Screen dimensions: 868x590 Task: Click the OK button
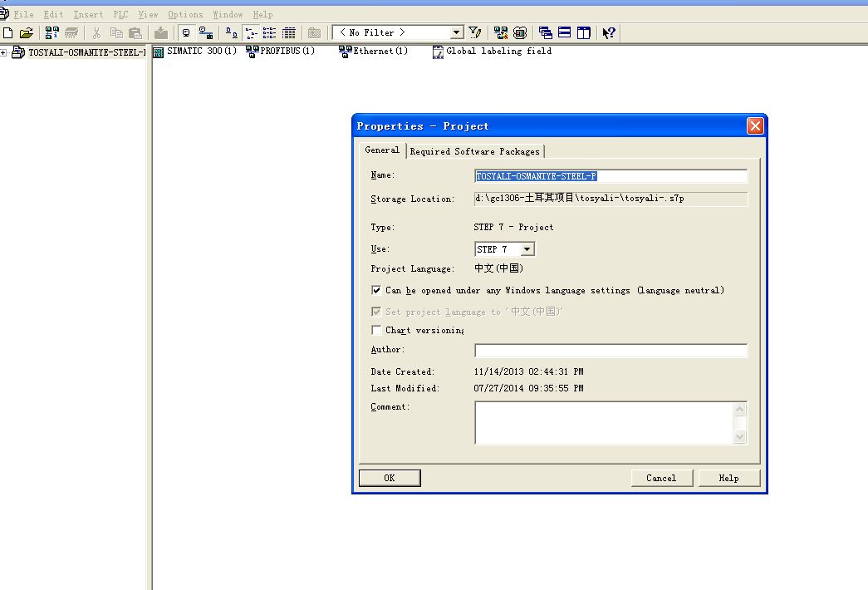[390, 478]
